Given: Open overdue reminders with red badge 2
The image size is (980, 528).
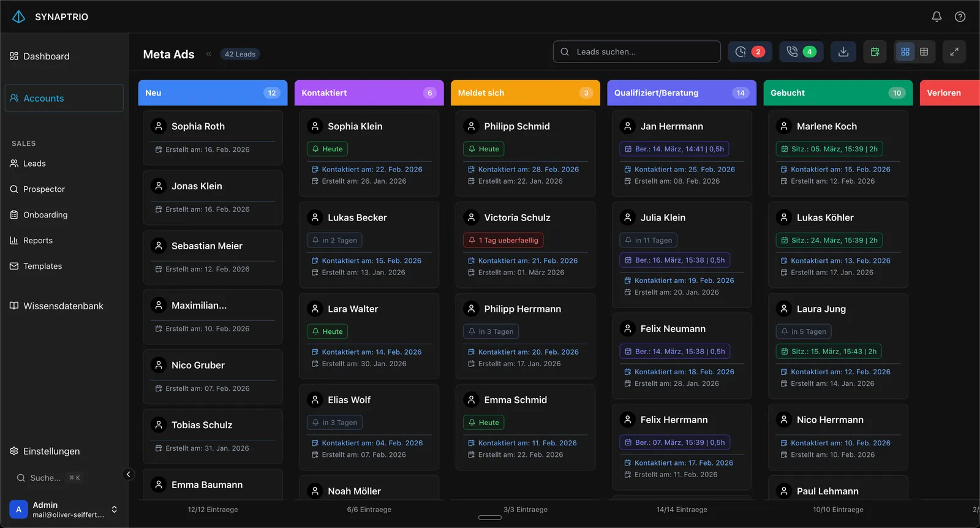Looking at the screenshot, I should coord(750,52).
